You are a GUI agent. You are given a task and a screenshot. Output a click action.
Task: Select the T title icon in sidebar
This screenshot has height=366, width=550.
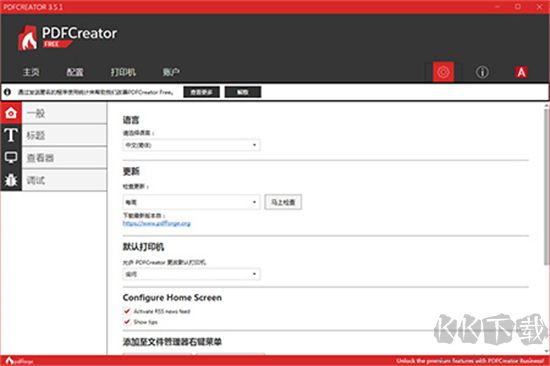click(x=11, y=135)
